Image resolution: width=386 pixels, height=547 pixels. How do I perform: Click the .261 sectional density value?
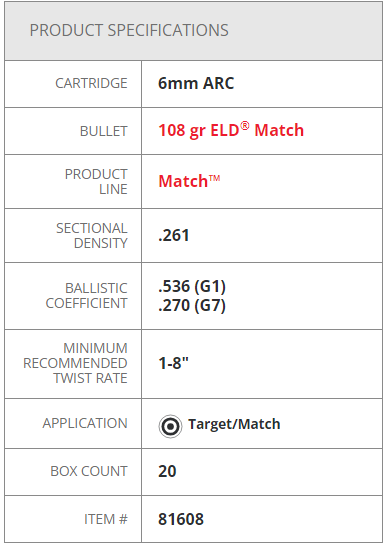pyautogui.click(x=174, y=235)
